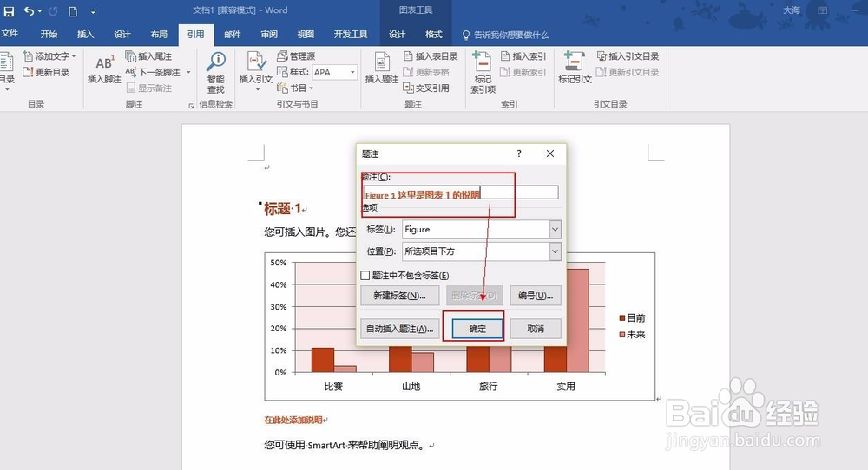Open the File (文件) tab
The image size is (868, 470).
tap(10, 34)
